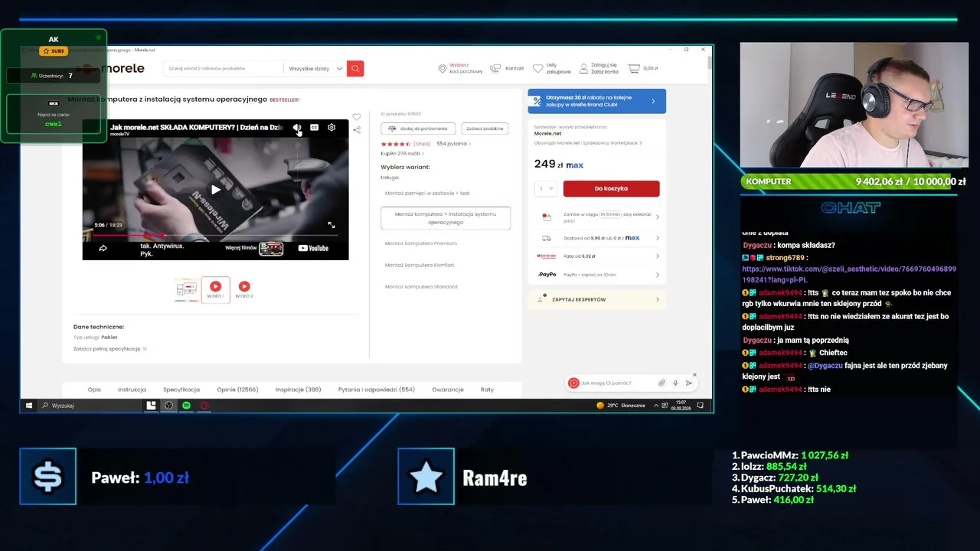Click the video share arrow icon
Viewport: 980px width, 551px height.
pyautogui.click(x=103, y=248)
